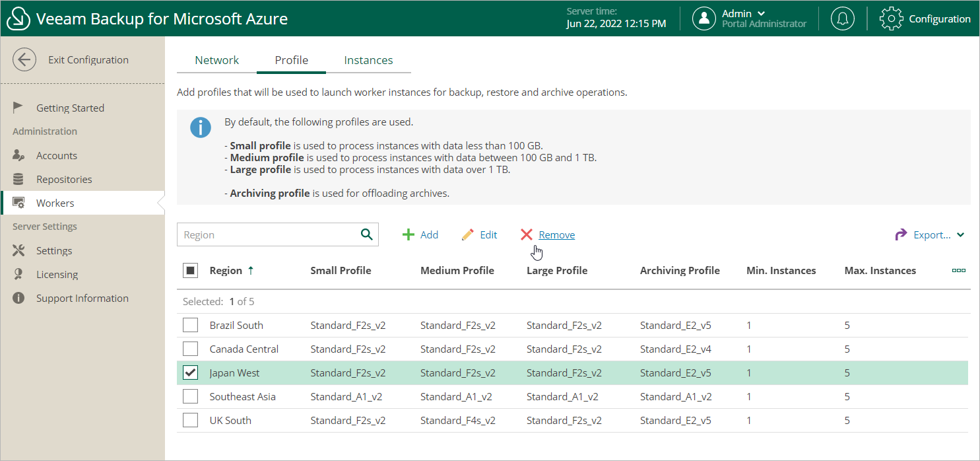Click the Exit Configuration back arrow
The image size is (980, 461).
pos(24,59)
